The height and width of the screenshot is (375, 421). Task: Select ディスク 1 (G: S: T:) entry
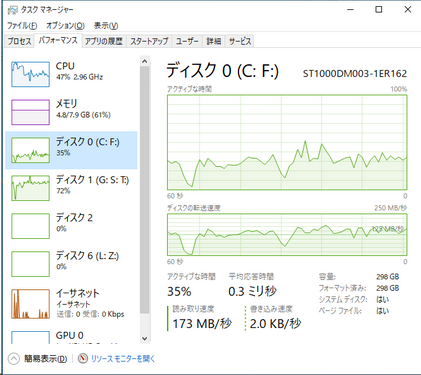71,188
